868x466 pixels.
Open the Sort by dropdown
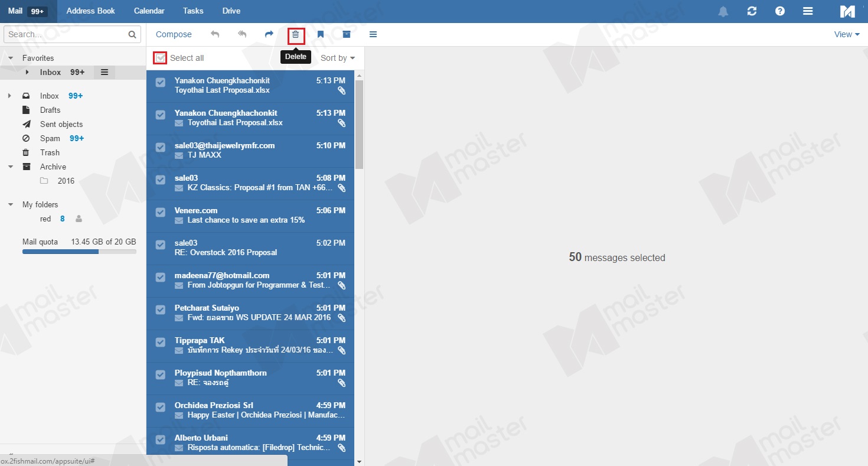pos(338,58)
